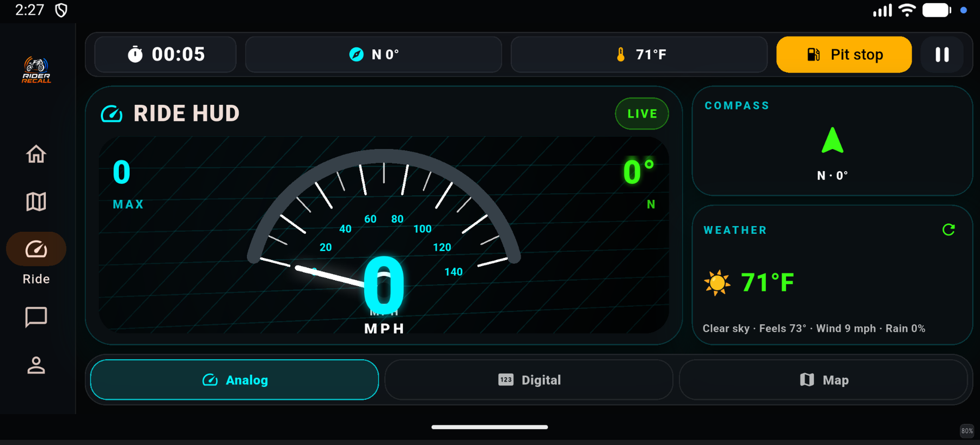Tap the 71°F readout in top bar

coord(651,54)
